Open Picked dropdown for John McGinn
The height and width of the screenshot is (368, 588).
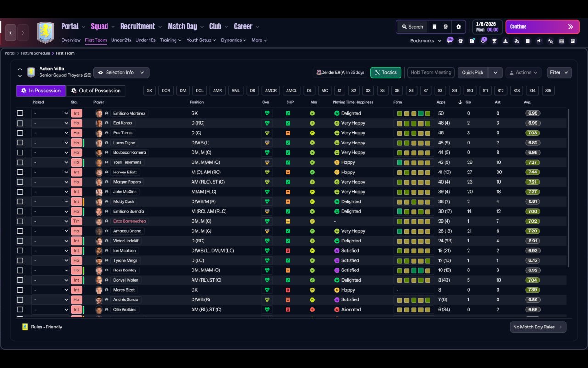[x=50, y=192]
